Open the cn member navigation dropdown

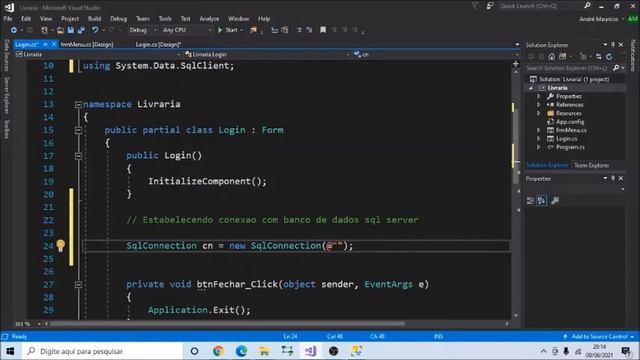coord(436,54)
